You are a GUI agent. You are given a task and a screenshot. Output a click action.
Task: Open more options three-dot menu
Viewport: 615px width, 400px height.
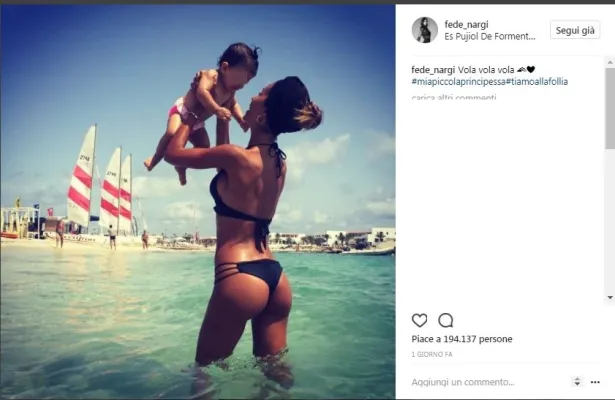[x=595, y=382]
